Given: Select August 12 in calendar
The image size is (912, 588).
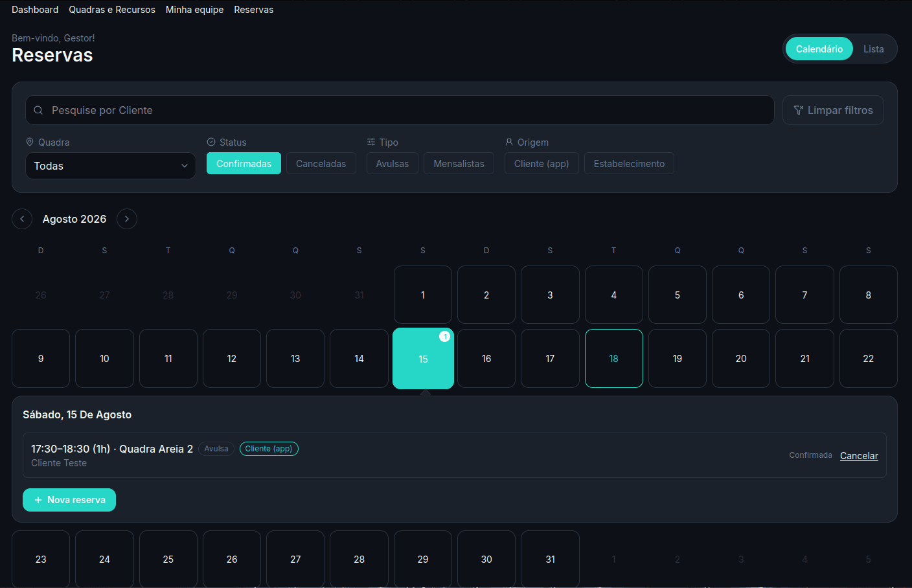Looking at the screenshot, I should tap(232, 359).
